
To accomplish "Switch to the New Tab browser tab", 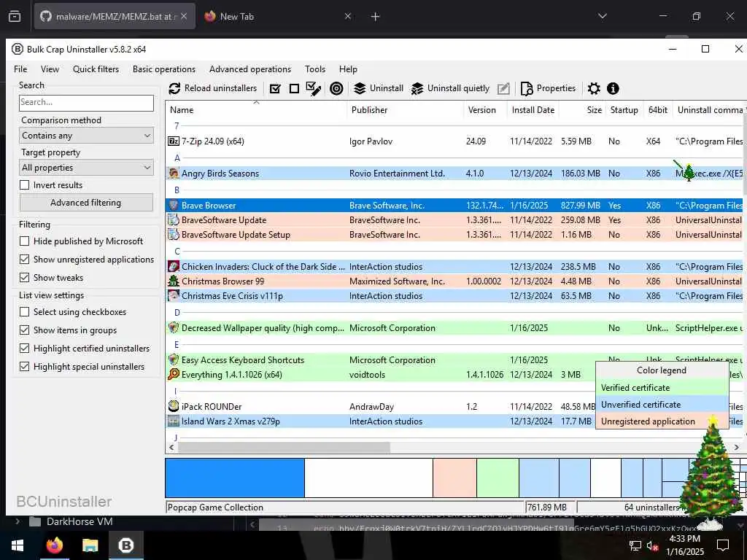I will tap(278, 16).
